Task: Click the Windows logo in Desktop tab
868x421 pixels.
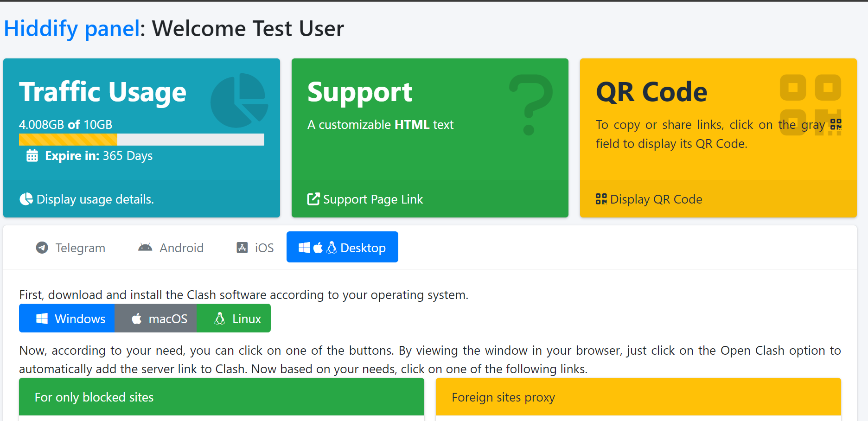Action: (x=304, y=248)
